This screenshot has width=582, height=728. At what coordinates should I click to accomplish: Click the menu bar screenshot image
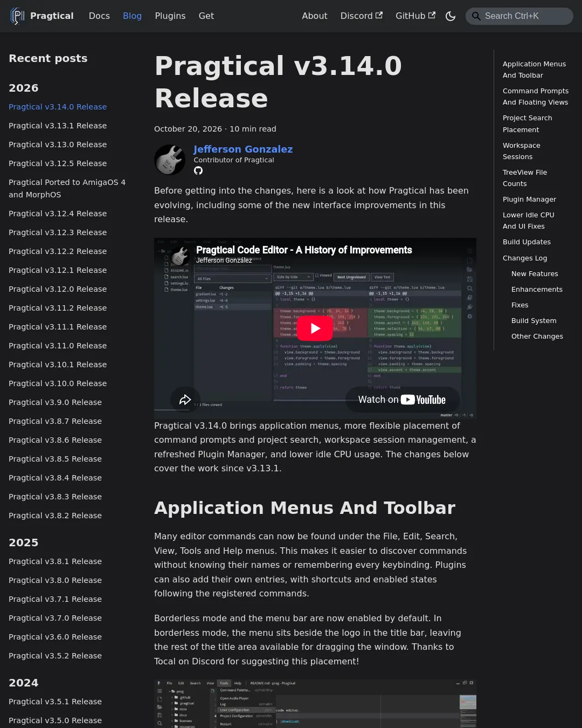315,704
